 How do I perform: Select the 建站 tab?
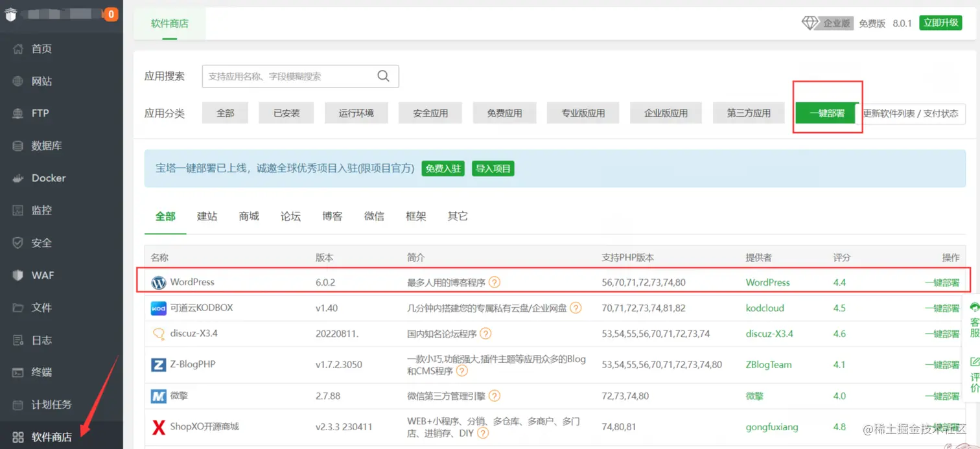207,216
